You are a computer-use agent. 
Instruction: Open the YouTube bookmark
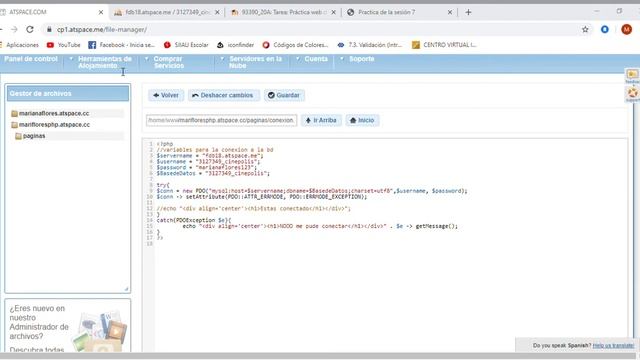point(64,45)
